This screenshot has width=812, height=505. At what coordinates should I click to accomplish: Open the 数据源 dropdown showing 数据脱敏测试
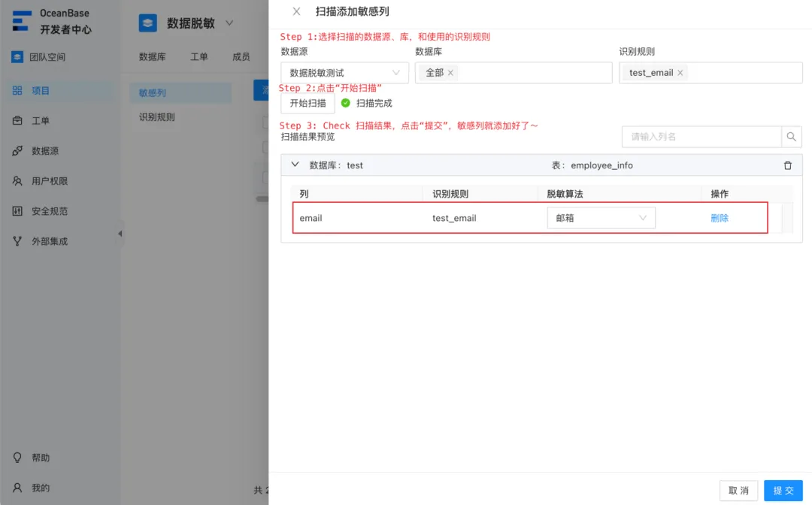point(344,73)
